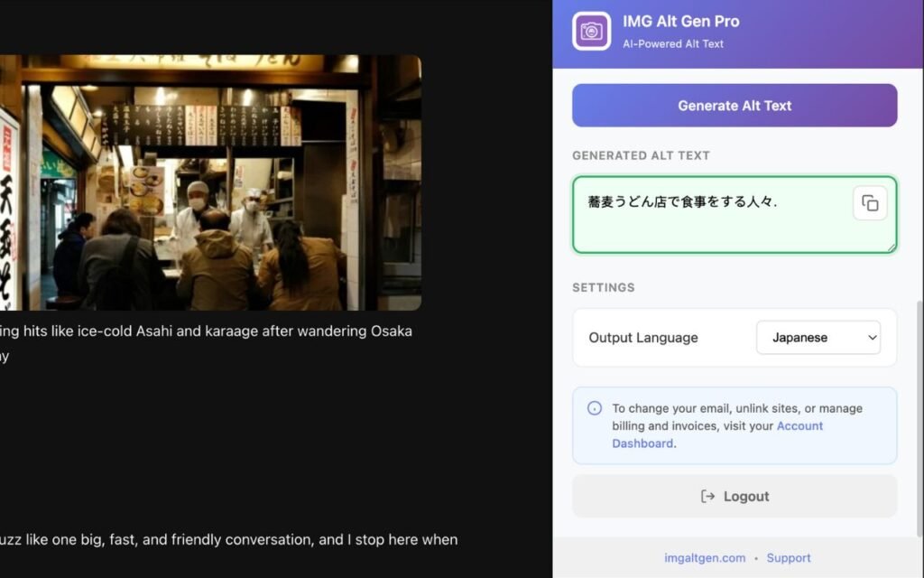Click the info icon in the account notice
The width and height of the screenshot is (924, 578).
tap(595, 408)
